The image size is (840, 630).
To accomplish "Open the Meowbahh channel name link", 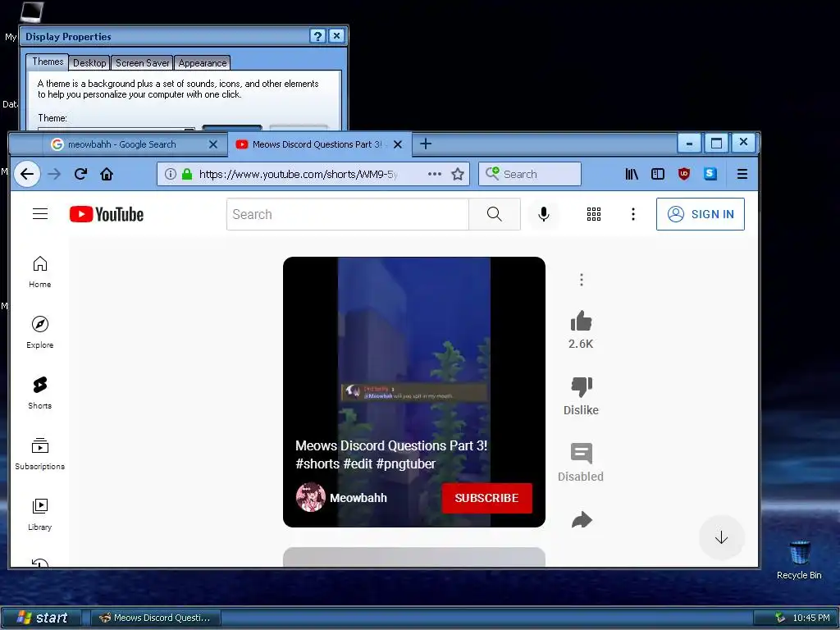I will (358, 498).
